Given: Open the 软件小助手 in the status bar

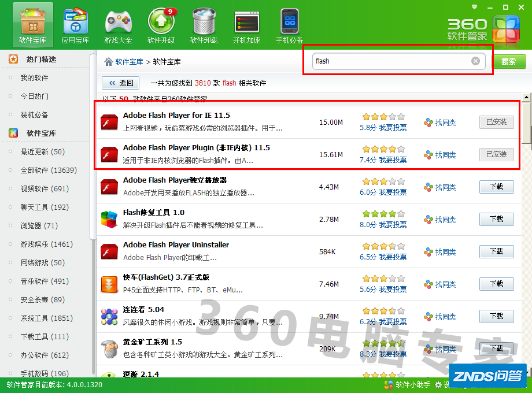Looking at the screenshot, I should tap(407, 385).
